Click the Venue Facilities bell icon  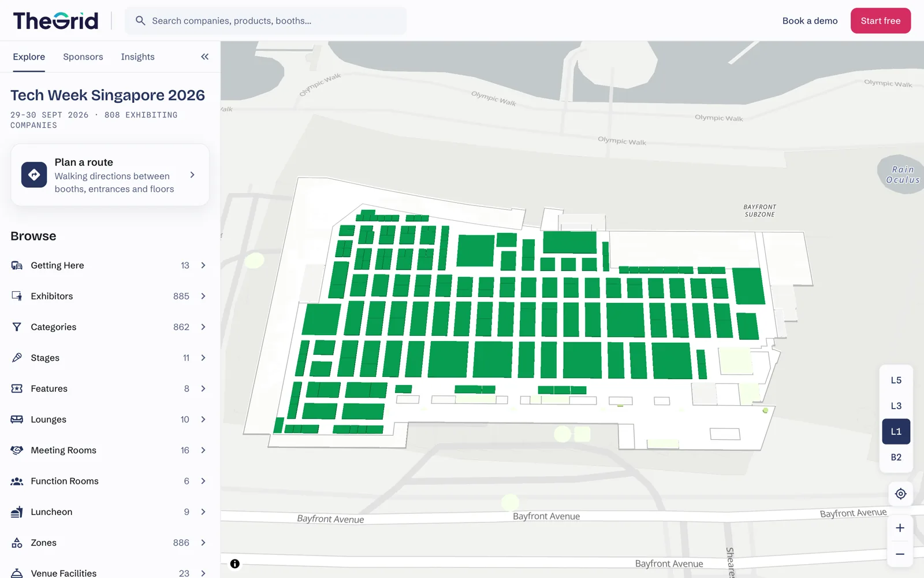pyautogui.click(x=17, y=573)
